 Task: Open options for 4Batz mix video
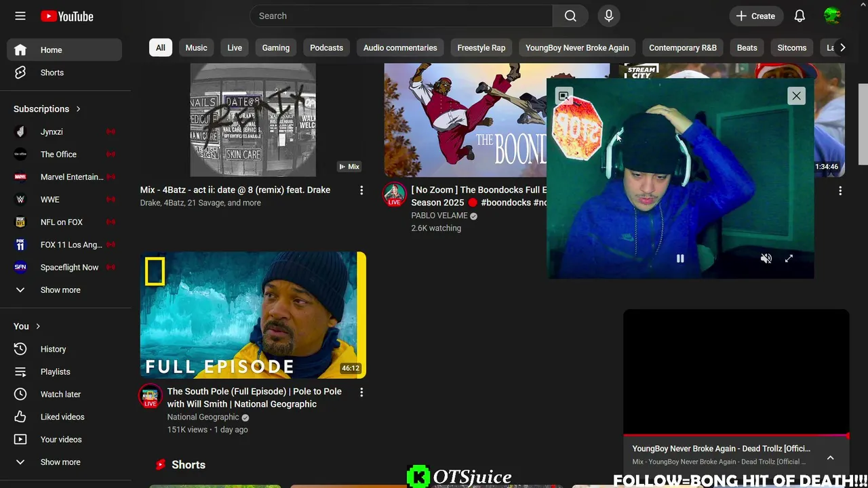coord(361,190)
